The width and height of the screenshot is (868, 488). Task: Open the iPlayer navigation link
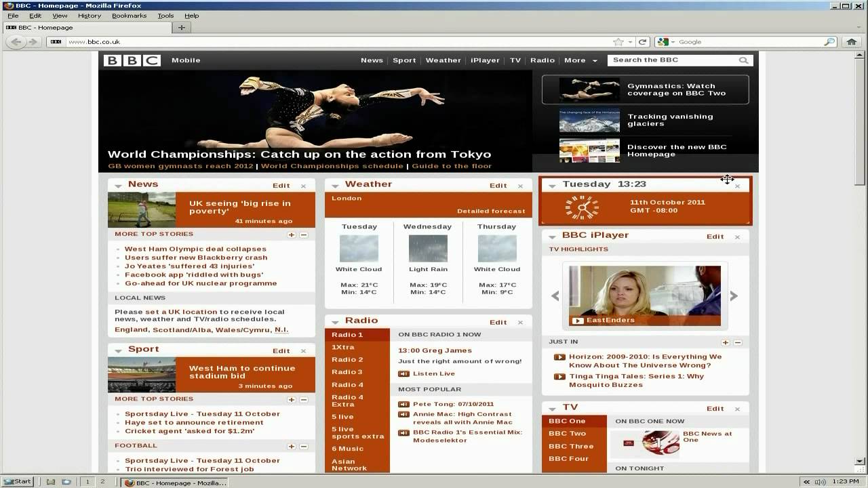pyautogui.click(x=485, y=60)
